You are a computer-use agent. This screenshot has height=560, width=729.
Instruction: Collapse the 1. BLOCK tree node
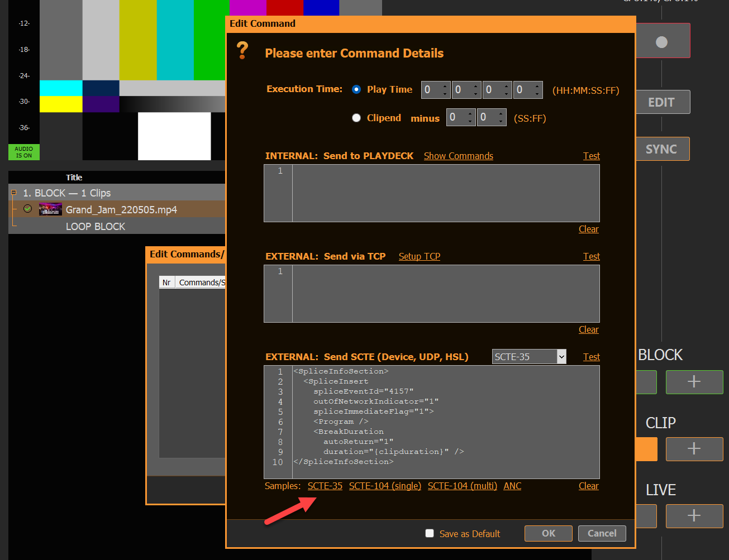[x=14, y=193]
